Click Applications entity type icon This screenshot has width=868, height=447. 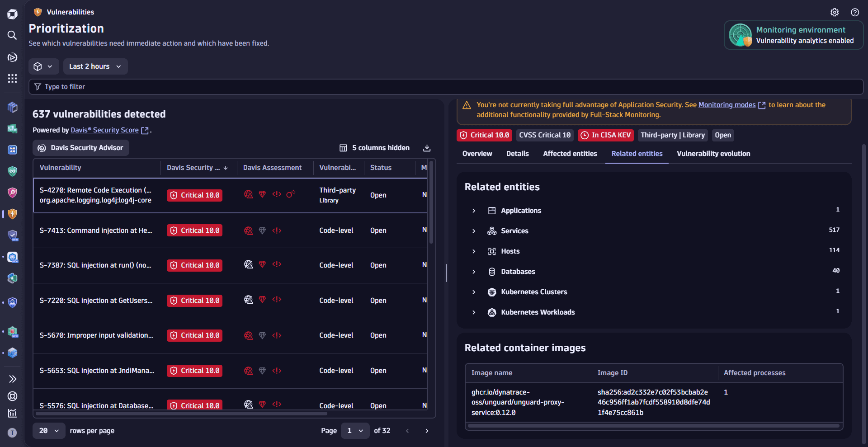tap(492, 211)
